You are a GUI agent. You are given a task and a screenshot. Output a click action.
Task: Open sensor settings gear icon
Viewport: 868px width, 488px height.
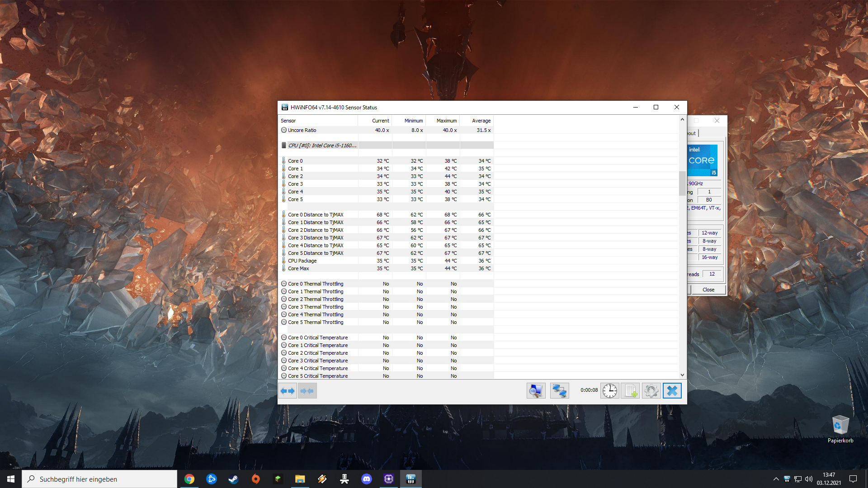(651, 390)
